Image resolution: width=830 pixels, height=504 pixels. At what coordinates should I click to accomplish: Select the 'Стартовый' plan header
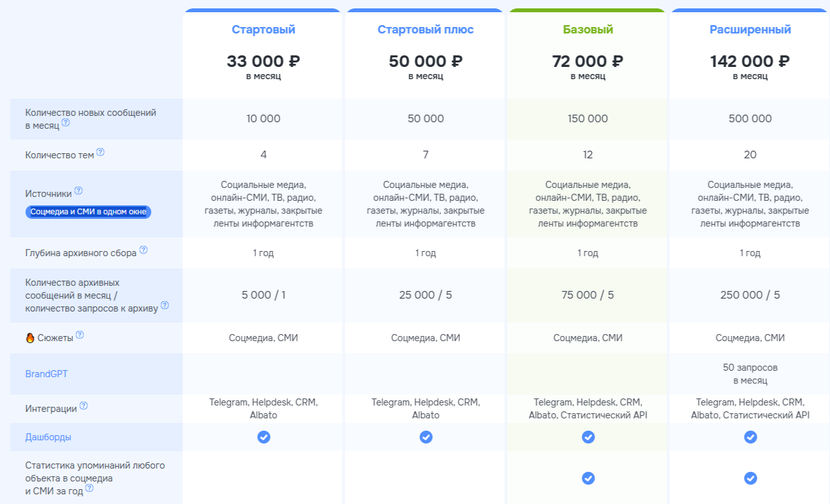(263, 30)
